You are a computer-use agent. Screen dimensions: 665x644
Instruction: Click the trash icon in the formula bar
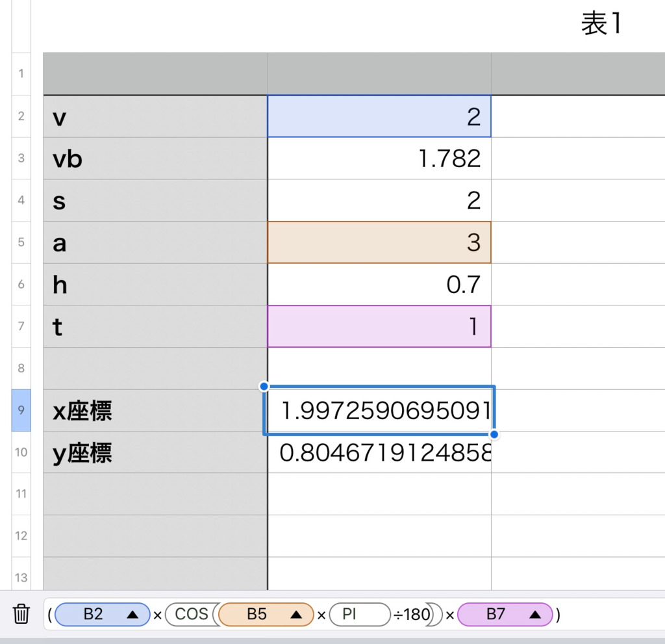pyautogui.click(x=21, y=613)
